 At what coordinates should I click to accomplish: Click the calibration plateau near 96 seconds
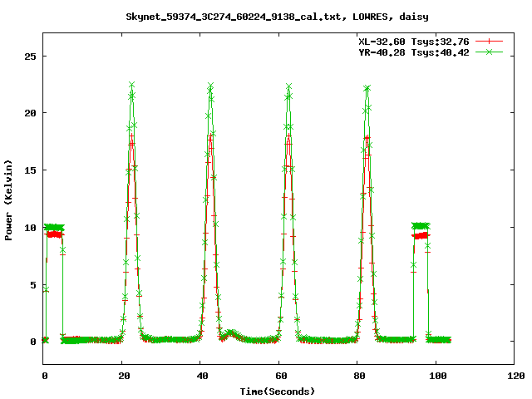tap(421, 229)
